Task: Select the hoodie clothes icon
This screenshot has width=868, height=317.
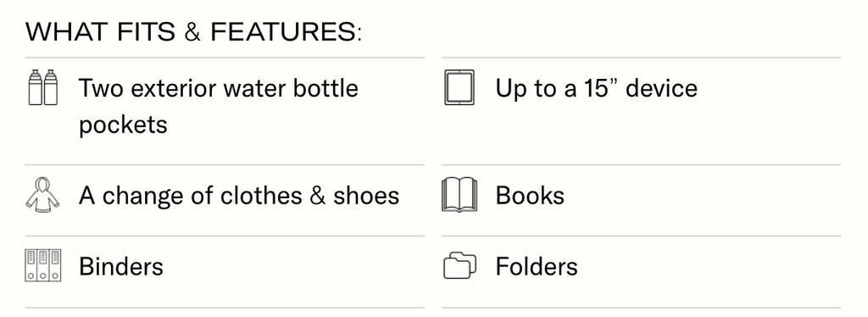Action: click(x=42, y=195)
